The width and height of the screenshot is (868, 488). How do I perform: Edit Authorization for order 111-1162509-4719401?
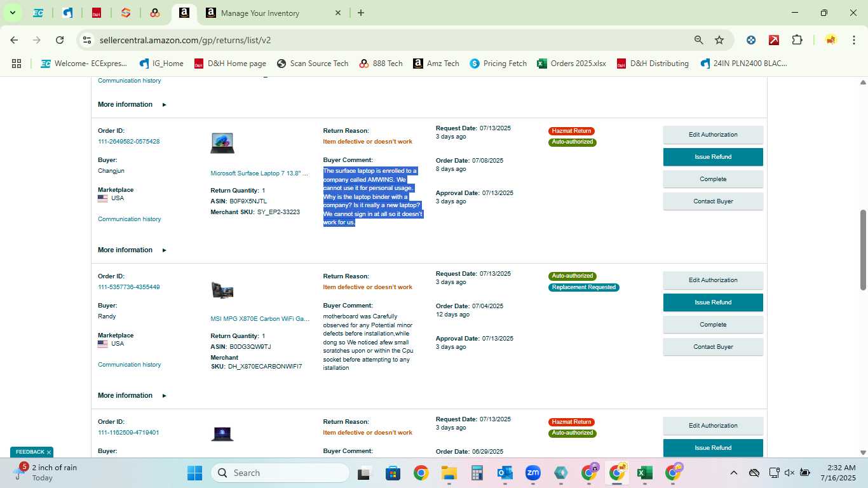[713, 426]
